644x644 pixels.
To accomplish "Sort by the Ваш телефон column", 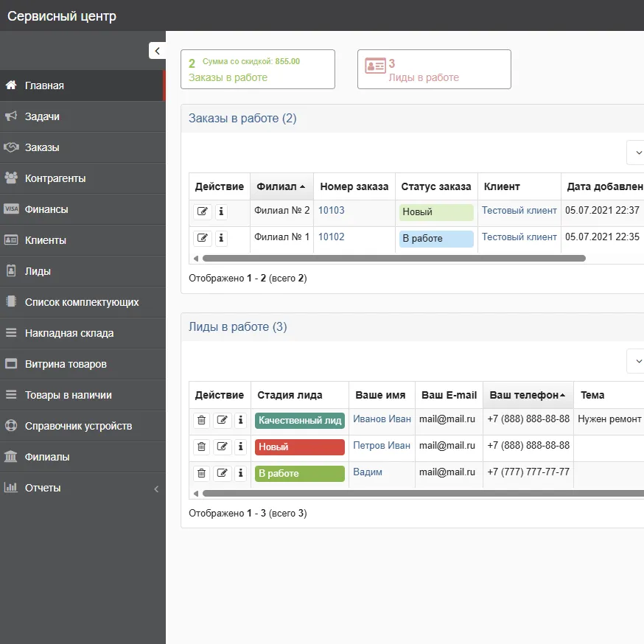I will 528,395.
